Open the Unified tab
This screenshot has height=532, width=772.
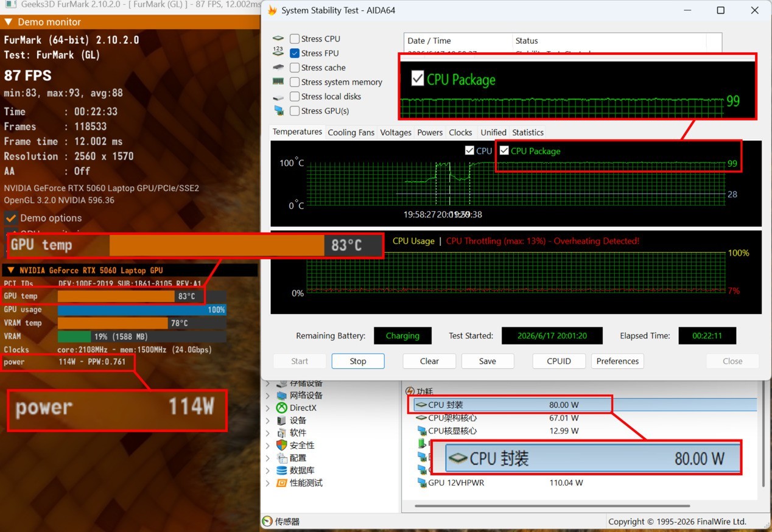coord(493,132)
